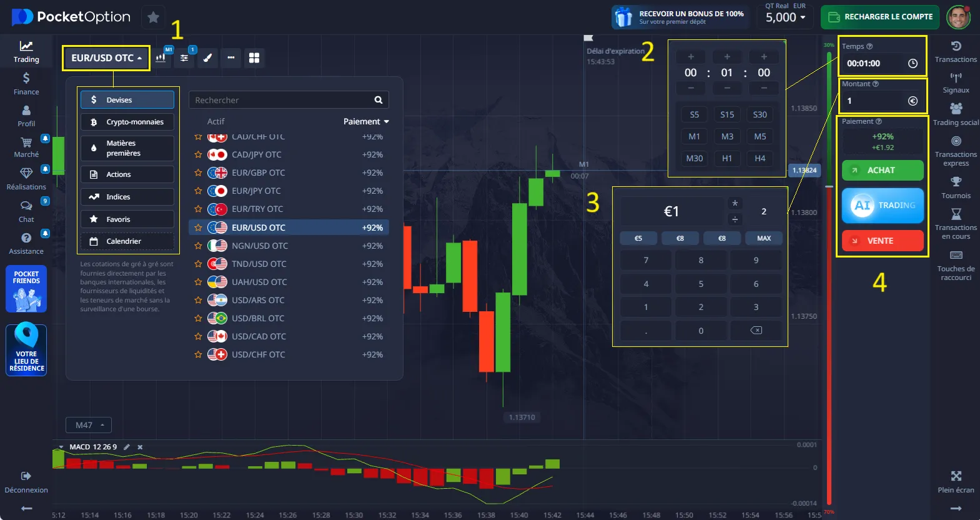Click the vertical sentiment bar slider handle
Screen dimensions: 980x520
tap(829, 186)
